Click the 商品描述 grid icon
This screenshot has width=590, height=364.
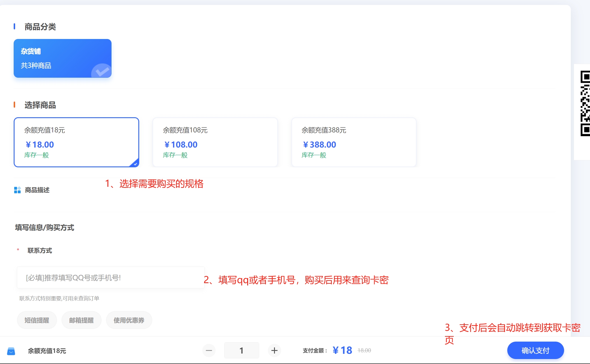point(17,190)
